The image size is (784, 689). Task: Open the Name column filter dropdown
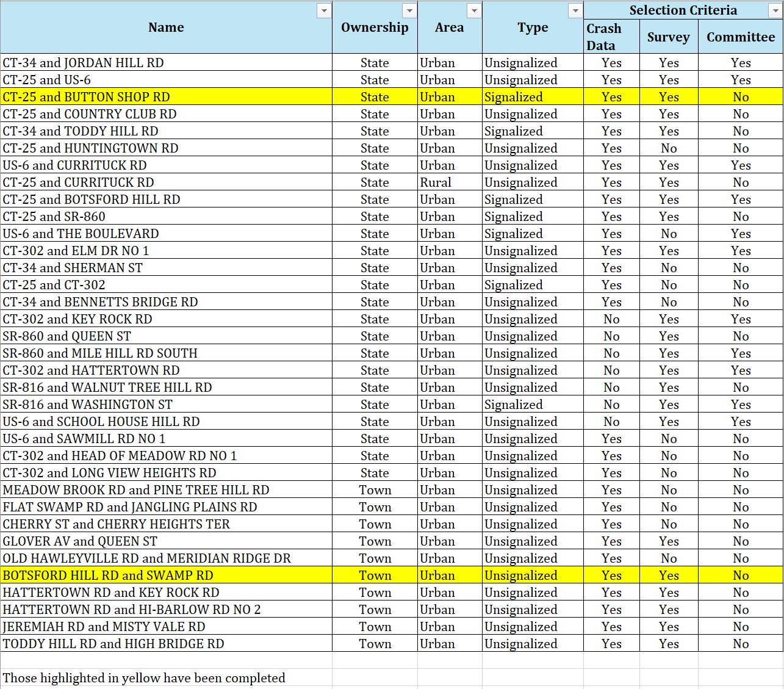coord(324,11)
